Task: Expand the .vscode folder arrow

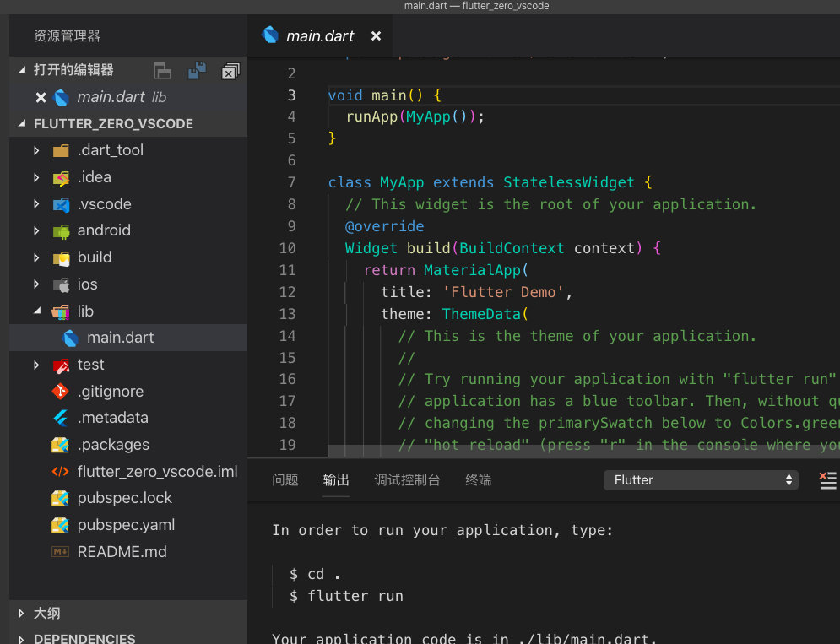Action: click(x=36, y=204)
